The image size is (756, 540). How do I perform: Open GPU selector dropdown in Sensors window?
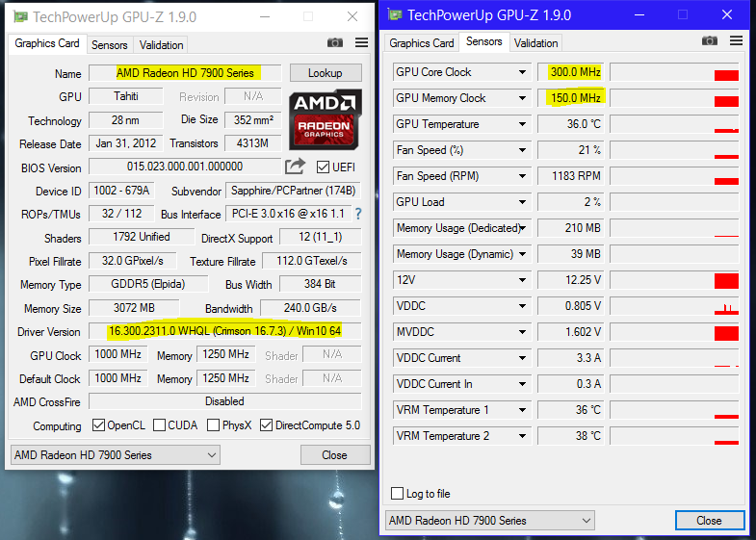point(490,520)
